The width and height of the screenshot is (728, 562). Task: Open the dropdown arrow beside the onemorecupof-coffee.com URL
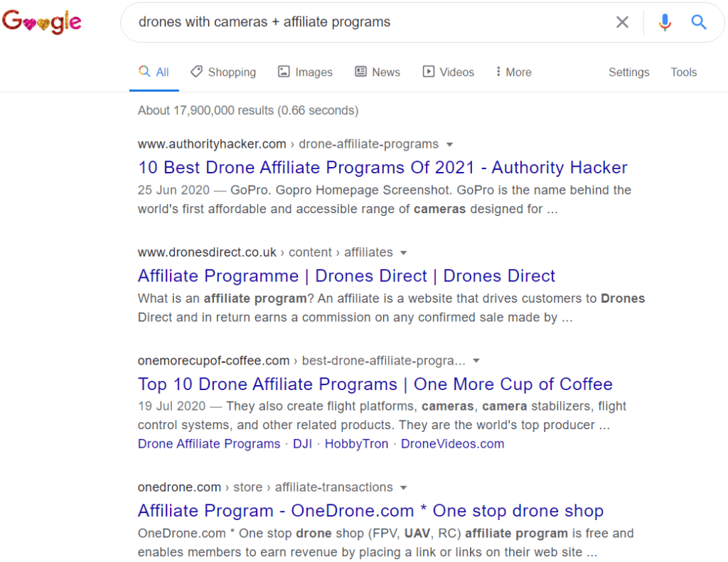[476, 361]
